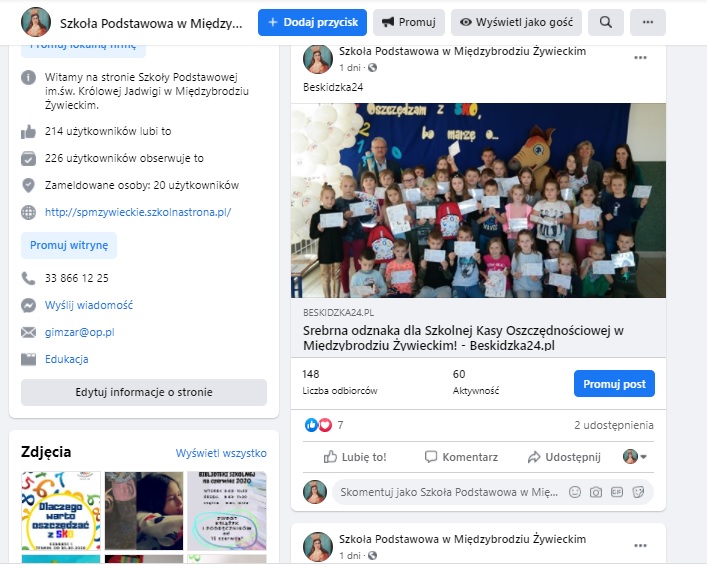The width and height of the screenshot is (707, 567).
Task: Click the follow icon beside 226 użytkowników
Action: pyautogui.click(x=28, y=159)
